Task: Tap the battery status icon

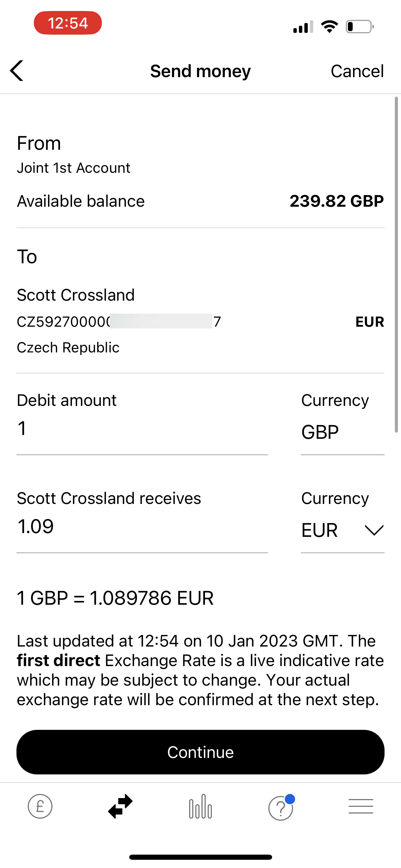Action: pos(360,27)
